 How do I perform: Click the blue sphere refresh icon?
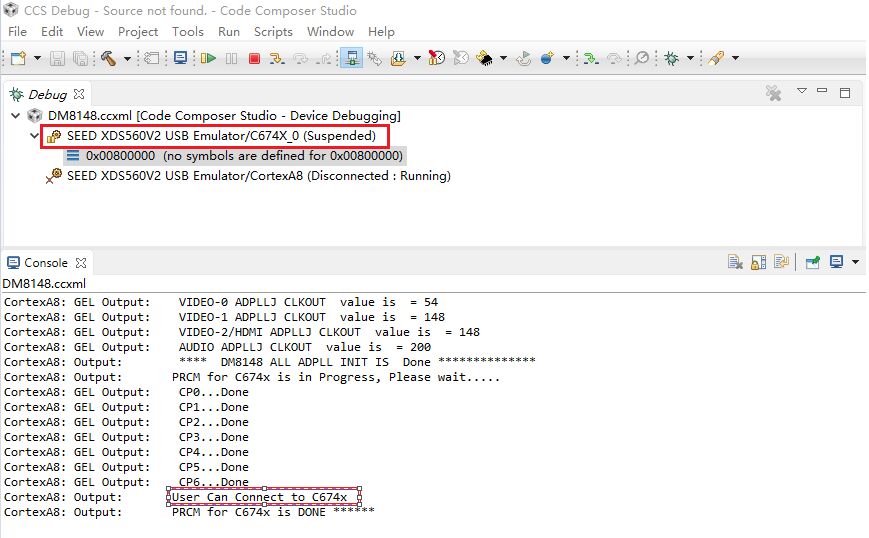pos(547,58)
